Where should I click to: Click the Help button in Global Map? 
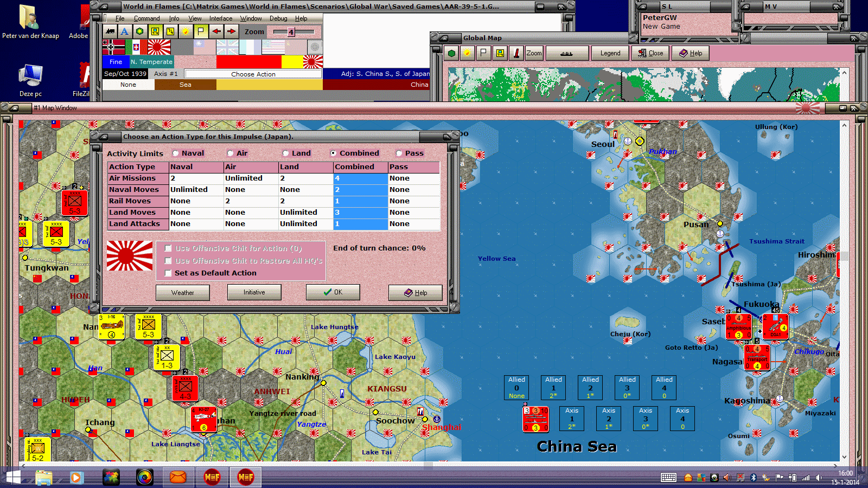tap(691, 53)
